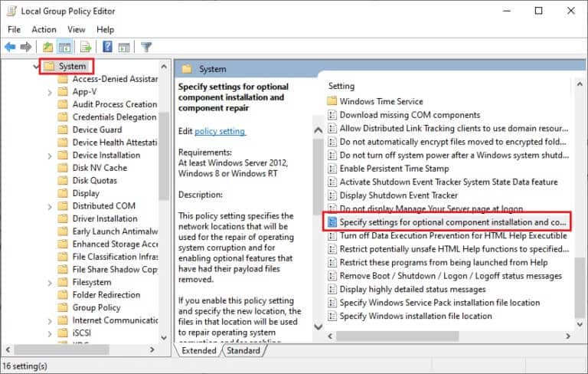Select Device Health Attestation folder
Viewport: 588px width, 374px height.
coord(108,143)
